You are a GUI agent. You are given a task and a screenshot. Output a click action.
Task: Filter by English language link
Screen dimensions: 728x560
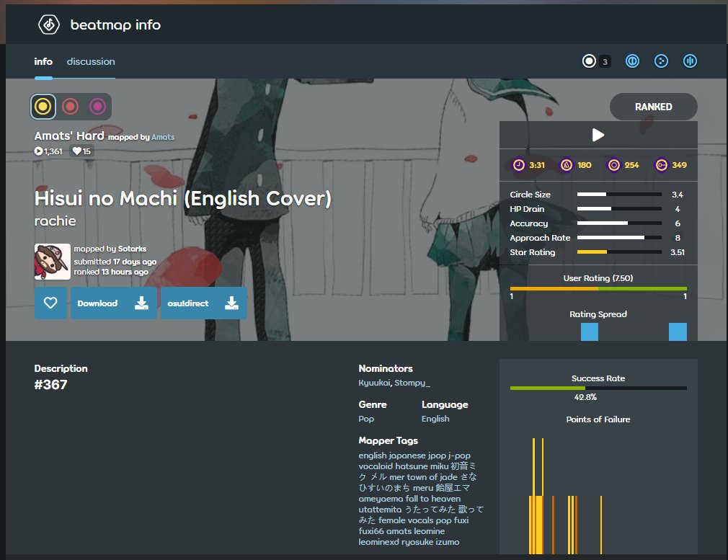[x=435, y=419]
